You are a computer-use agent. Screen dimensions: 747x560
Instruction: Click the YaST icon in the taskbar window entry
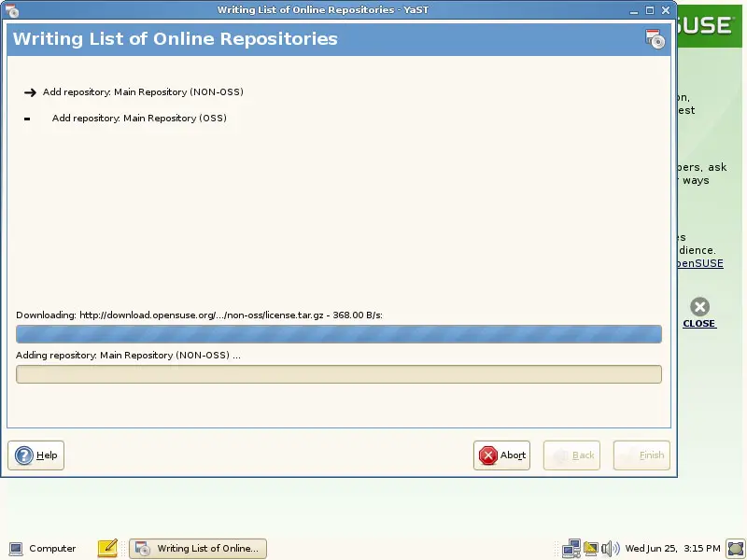pyautogui.click(x=143, y=549)
